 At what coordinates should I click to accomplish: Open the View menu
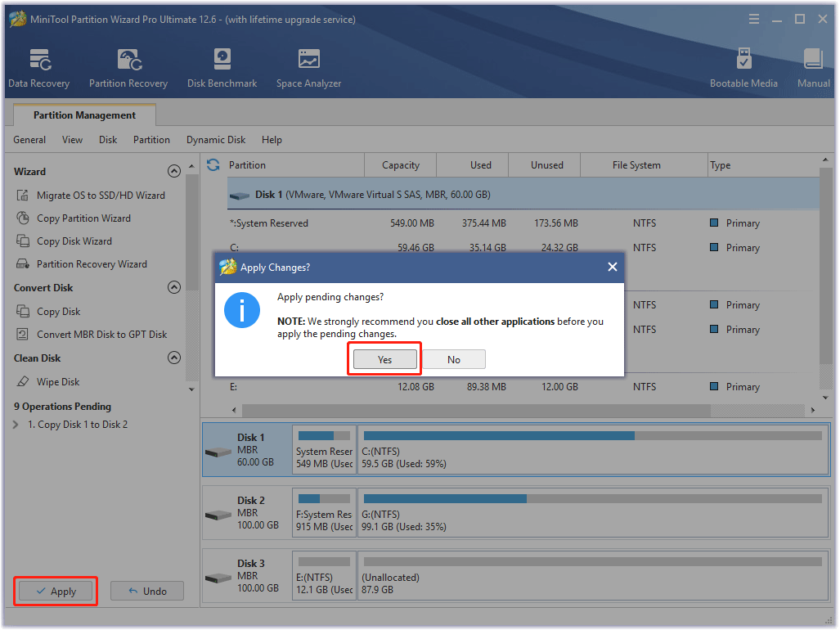coord(72,140)
